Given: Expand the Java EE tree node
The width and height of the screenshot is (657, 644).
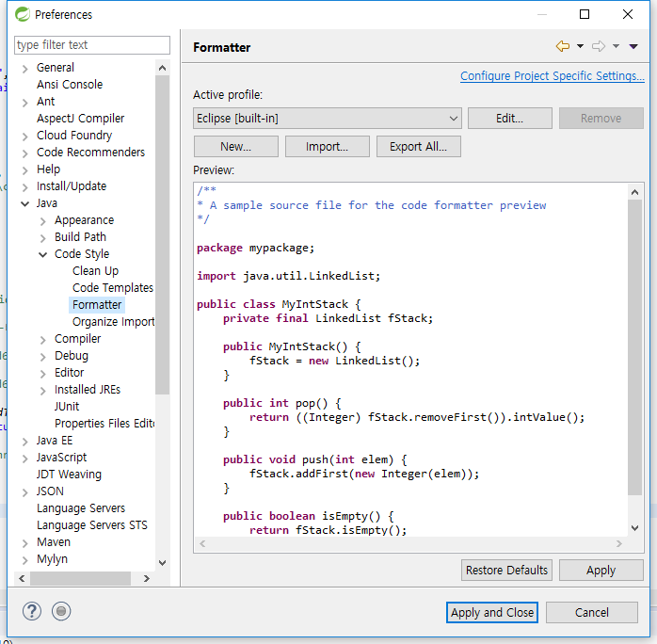Looking at the screenshot, I should [x=25, y=442].
